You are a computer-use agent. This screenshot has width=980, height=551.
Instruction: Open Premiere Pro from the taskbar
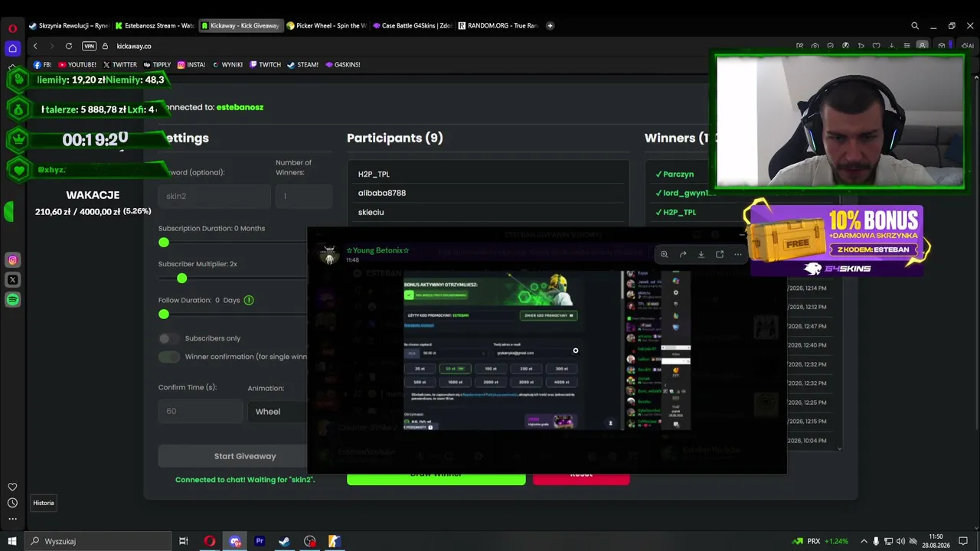tap(260, 541)
